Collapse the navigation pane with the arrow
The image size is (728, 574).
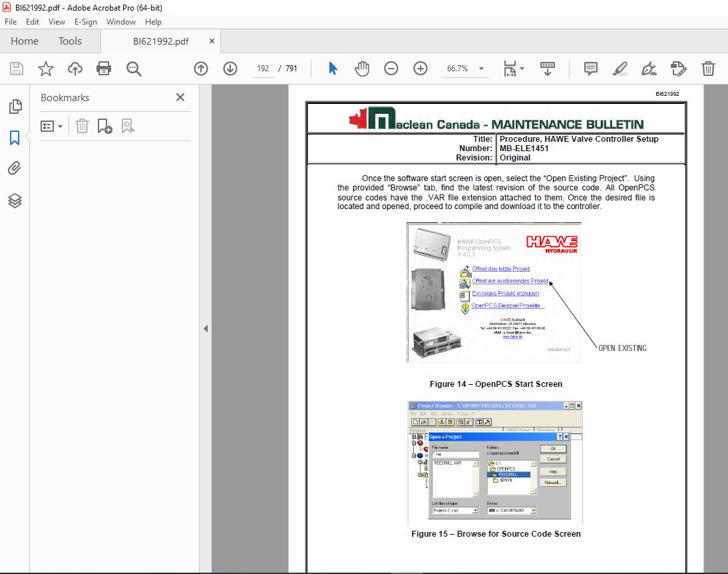[205, 328]
